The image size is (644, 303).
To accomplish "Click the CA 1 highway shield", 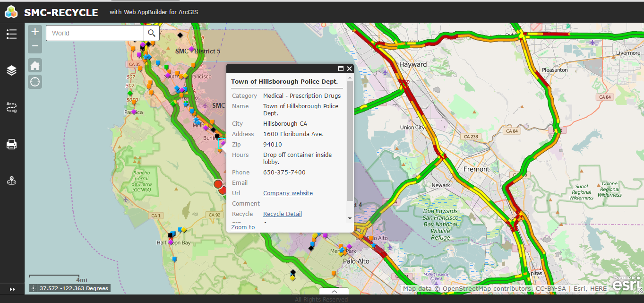I will point(156,216).
